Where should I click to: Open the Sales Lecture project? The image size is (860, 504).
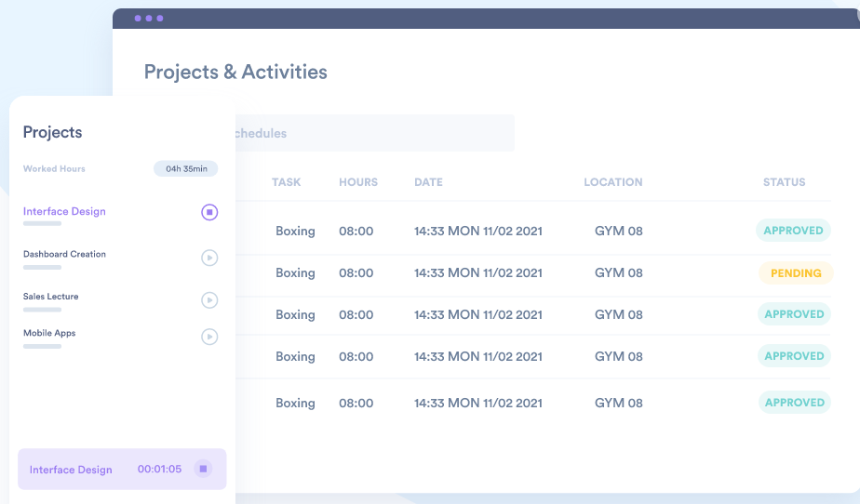50,297
